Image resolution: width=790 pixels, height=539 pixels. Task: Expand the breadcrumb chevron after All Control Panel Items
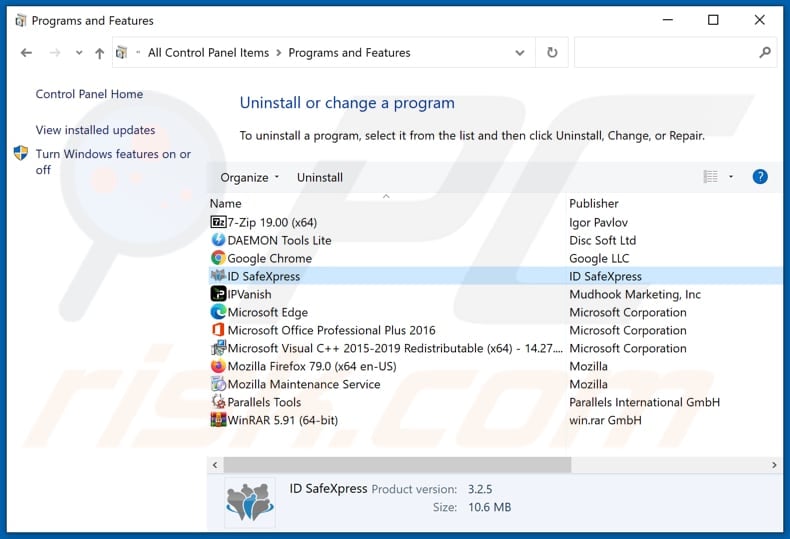[x=279, y=53]
